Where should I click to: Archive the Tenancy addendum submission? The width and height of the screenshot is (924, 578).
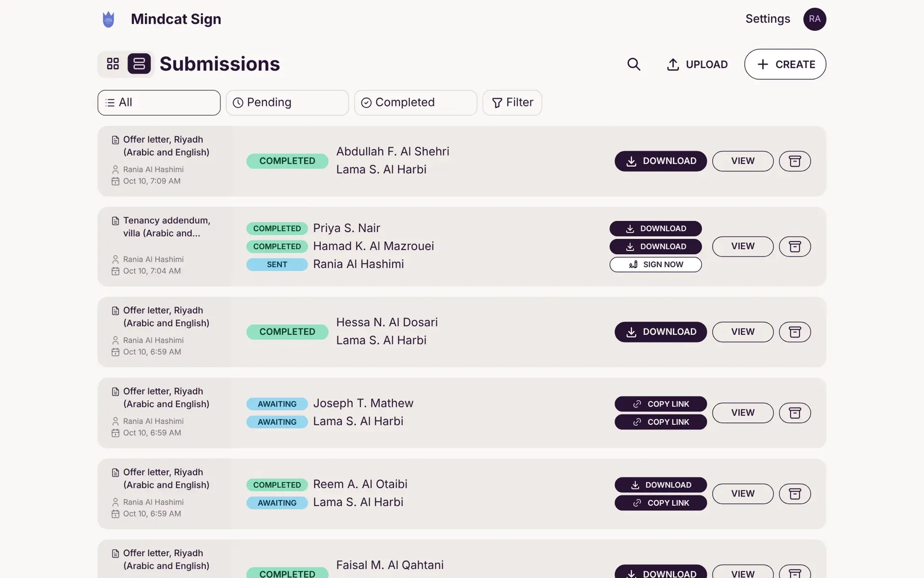tap(795, 247)
